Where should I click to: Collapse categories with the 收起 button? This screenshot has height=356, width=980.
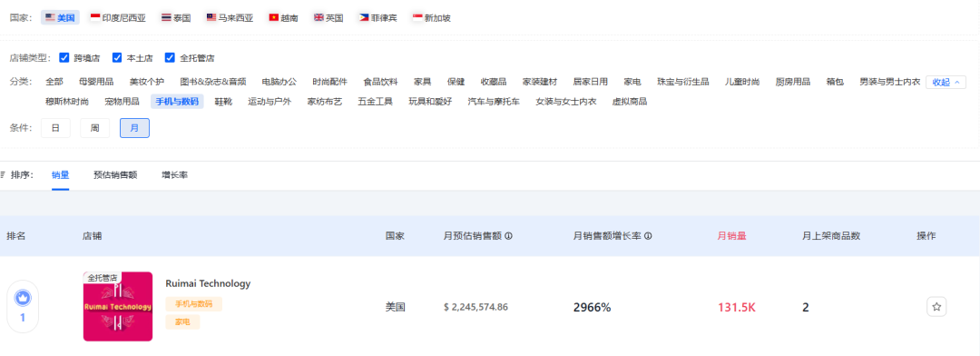coord(946,82)
